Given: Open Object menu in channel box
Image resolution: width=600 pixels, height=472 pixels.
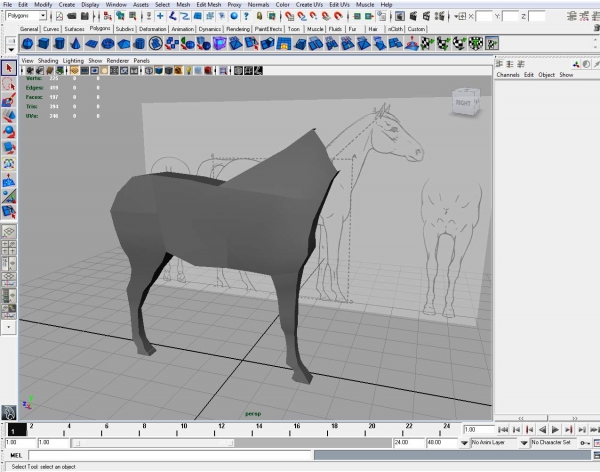Looking at the screenshot, I should point(546,75).
